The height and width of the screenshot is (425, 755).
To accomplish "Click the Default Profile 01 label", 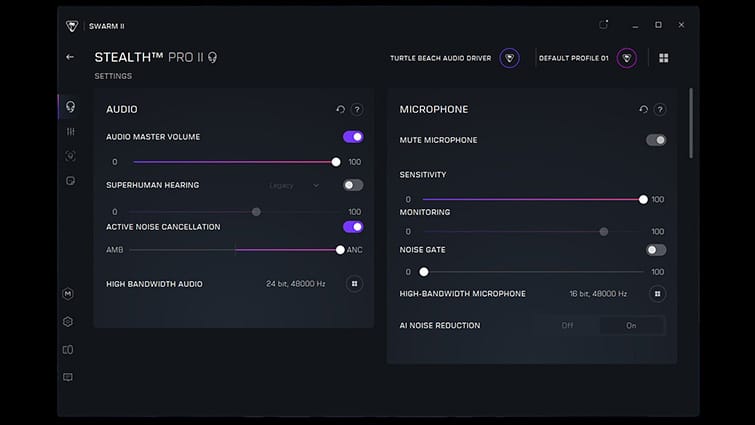I will pos(573,58).
